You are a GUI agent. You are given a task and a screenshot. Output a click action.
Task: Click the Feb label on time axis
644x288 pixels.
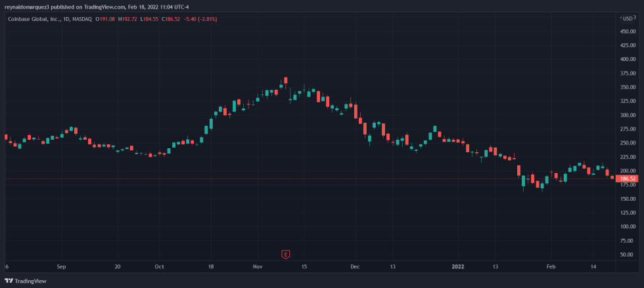[551, 267]
